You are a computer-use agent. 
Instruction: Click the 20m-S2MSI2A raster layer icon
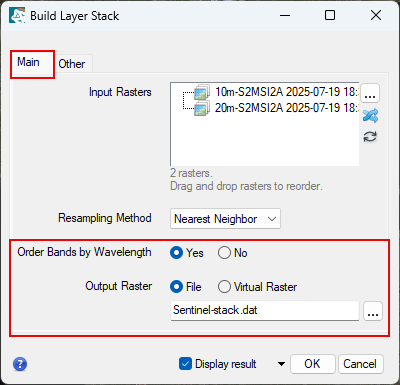click(202, 108)
